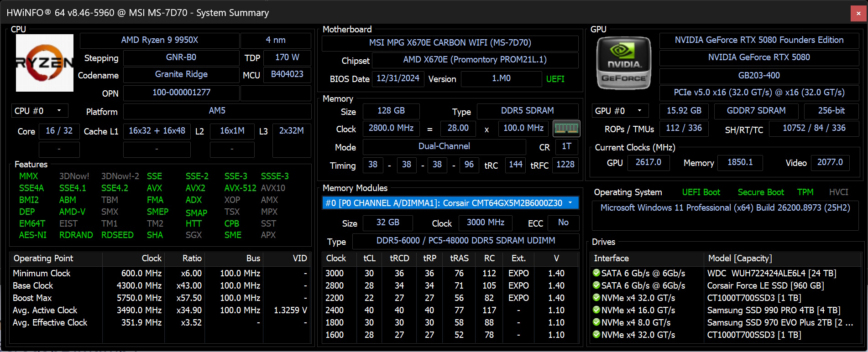Close the System Summary window
This screenshot has height=352, width=868.
(858, 13)
